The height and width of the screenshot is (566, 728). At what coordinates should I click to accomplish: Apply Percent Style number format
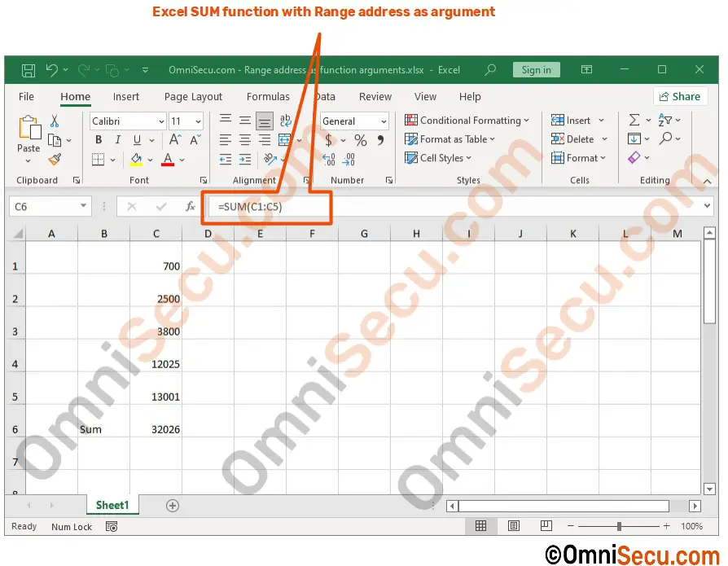tap(360, 140)
